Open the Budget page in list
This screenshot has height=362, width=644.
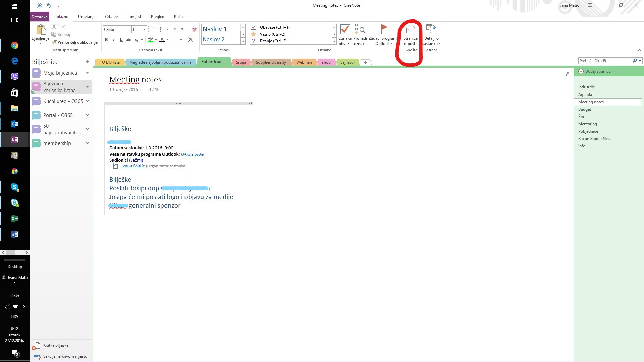(585, 109)
